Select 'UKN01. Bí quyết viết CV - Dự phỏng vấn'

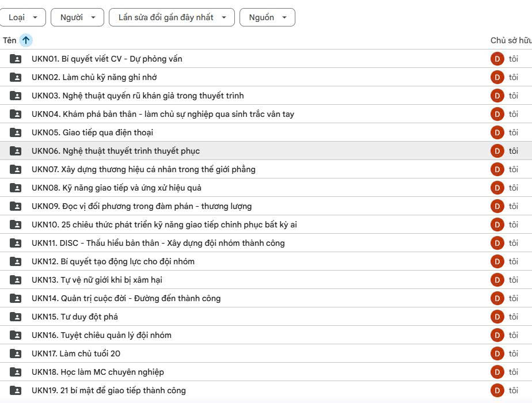pos(107,59)
